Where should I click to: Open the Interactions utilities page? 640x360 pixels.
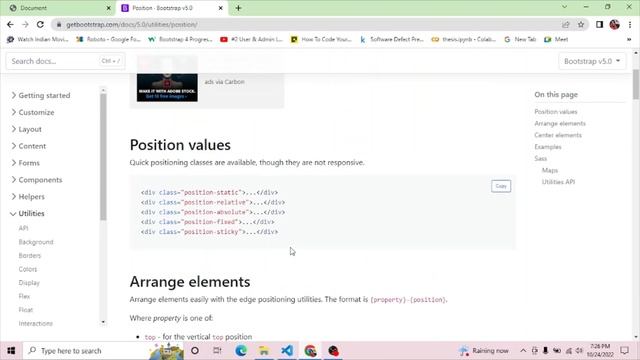(36, 323)
